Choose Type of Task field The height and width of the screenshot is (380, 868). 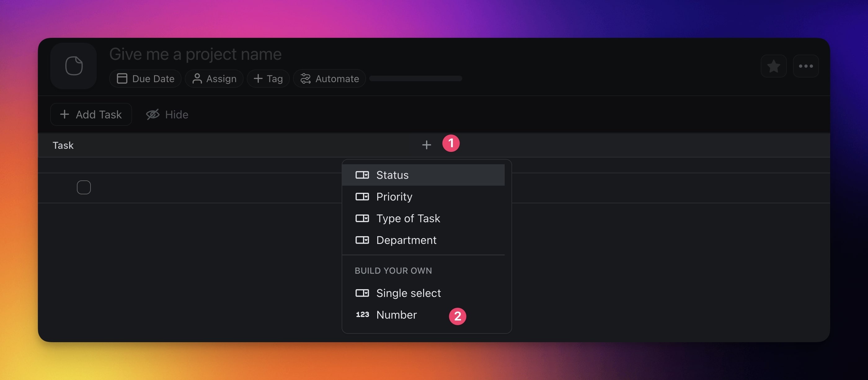(408, 218)
